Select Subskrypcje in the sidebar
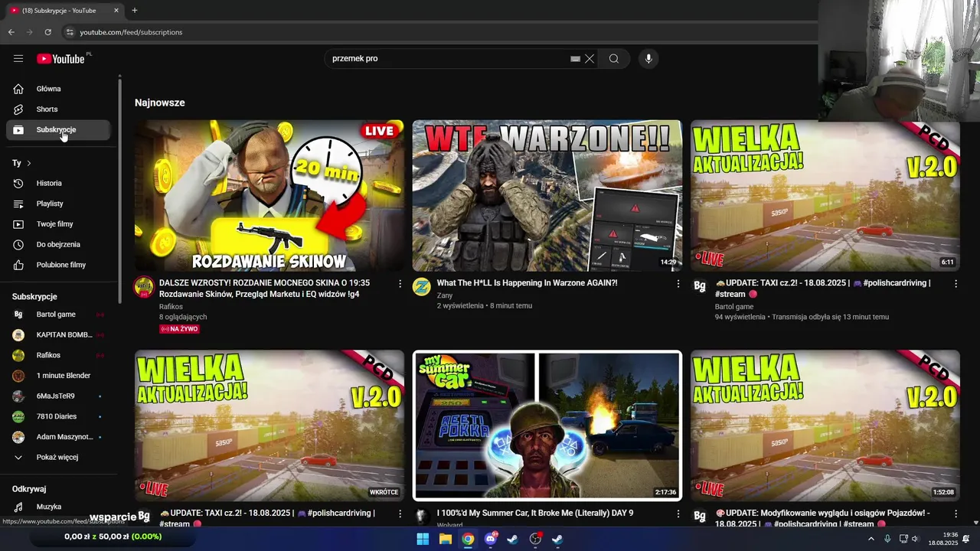The height and width of the screenshot is (551, 980). (58, 130)
